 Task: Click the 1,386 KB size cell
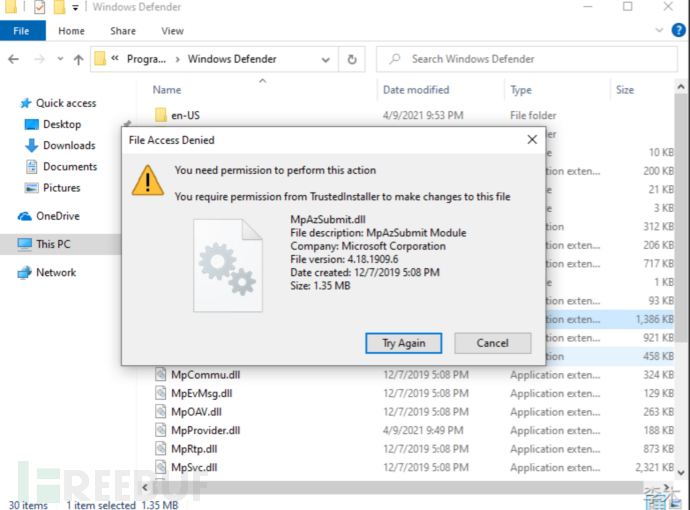[654, 319]
